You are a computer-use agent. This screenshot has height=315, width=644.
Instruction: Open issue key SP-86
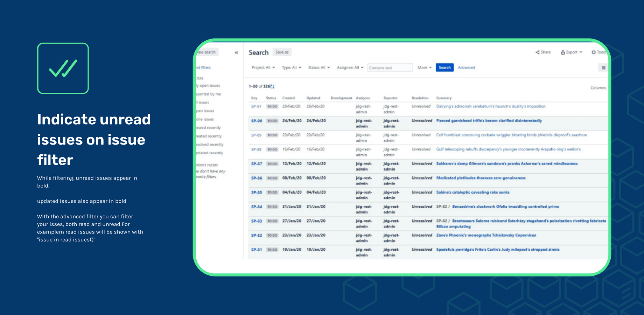click(x=257, y=178)
